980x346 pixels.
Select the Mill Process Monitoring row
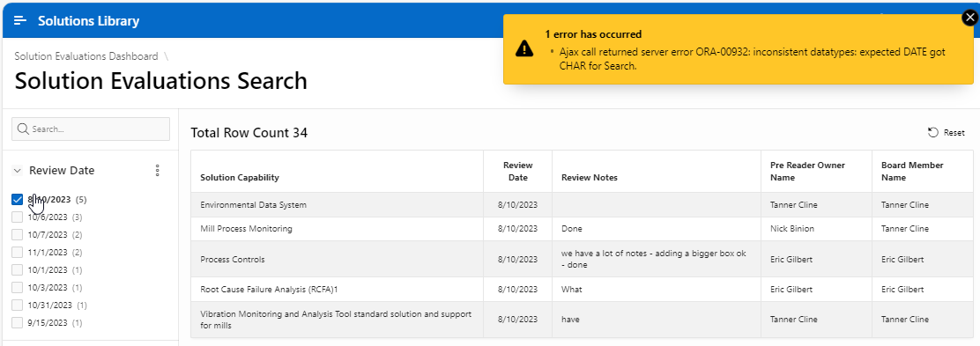tap(582, 229)
